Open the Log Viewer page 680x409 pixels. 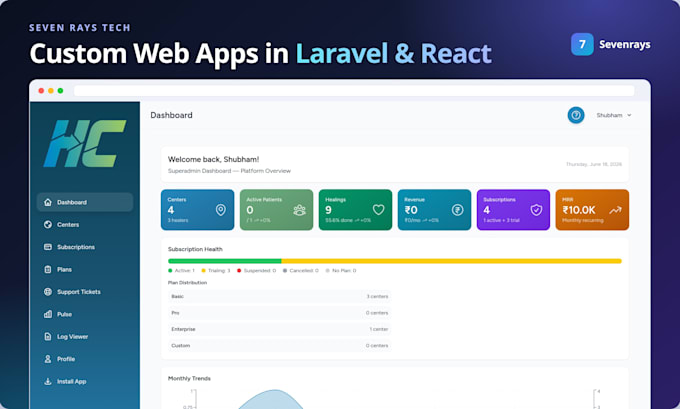point(85,337)
